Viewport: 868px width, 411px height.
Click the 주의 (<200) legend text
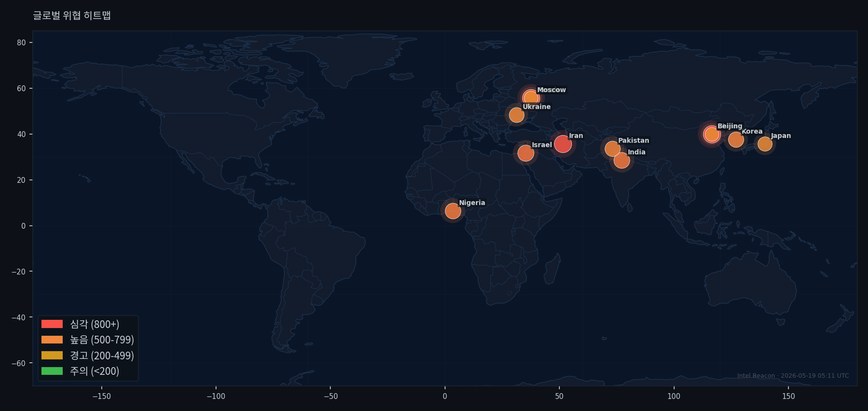pyautogui.click(x=95, y=371)
